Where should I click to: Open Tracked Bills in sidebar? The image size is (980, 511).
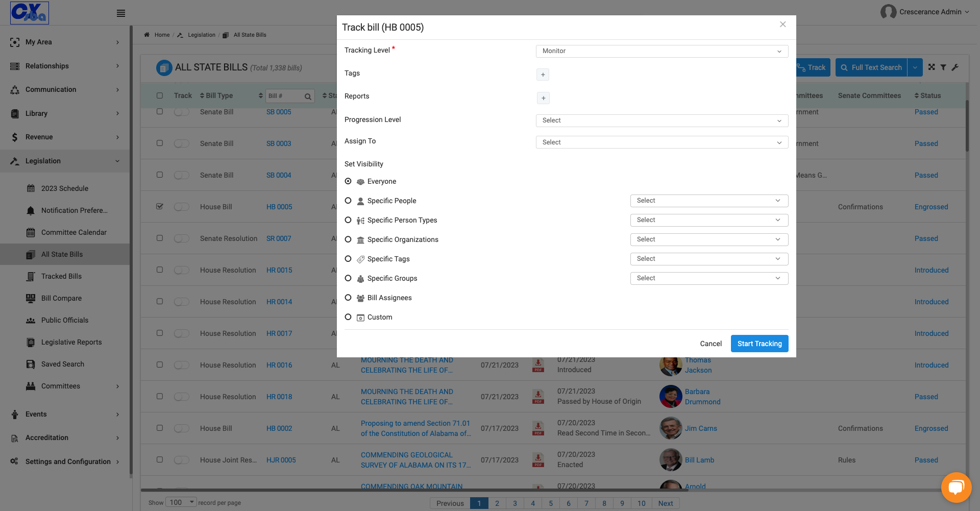(x=61, y=276)
